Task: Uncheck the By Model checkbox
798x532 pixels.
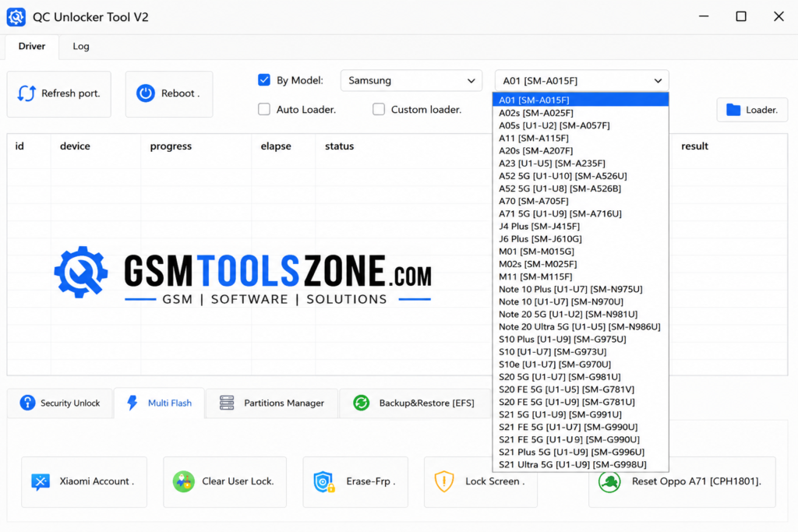Action: click(x=264, y=80)
